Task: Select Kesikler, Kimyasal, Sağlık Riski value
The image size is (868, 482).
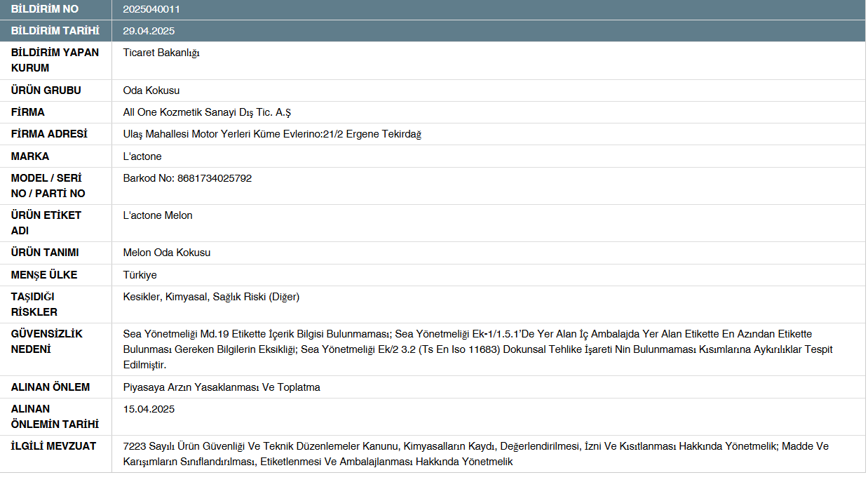Action: pos(211,297)
